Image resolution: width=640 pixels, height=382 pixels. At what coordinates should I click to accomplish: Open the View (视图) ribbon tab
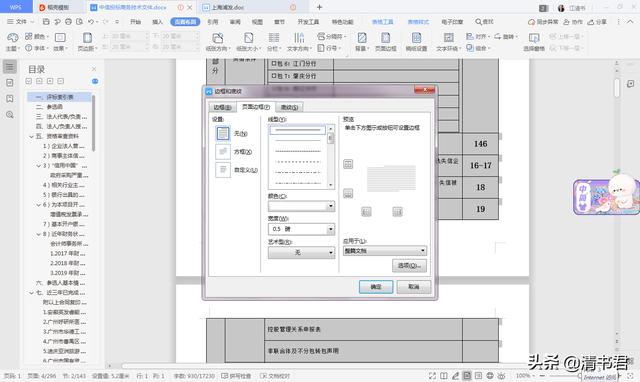[257, 22]
